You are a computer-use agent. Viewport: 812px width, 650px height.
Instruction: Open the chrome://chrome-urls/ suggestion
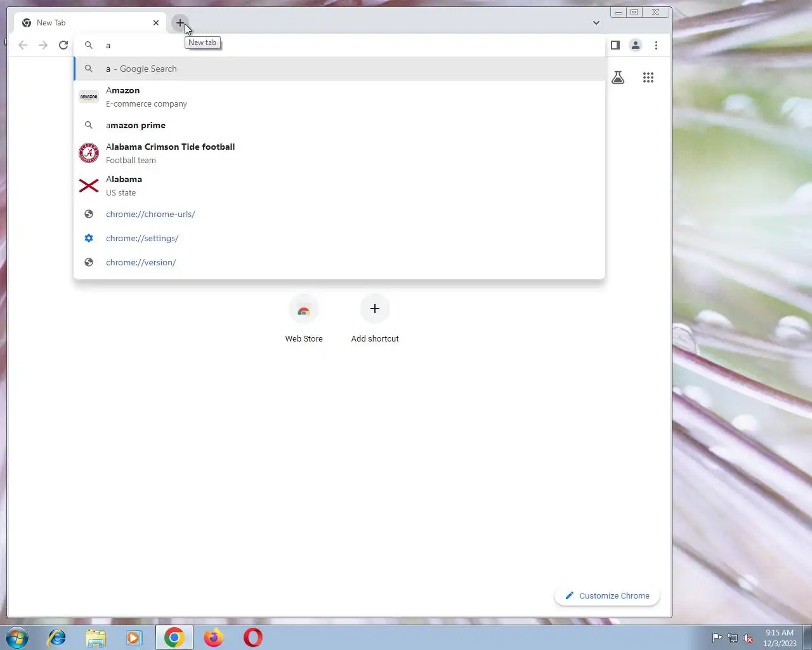tap(339, 214)
